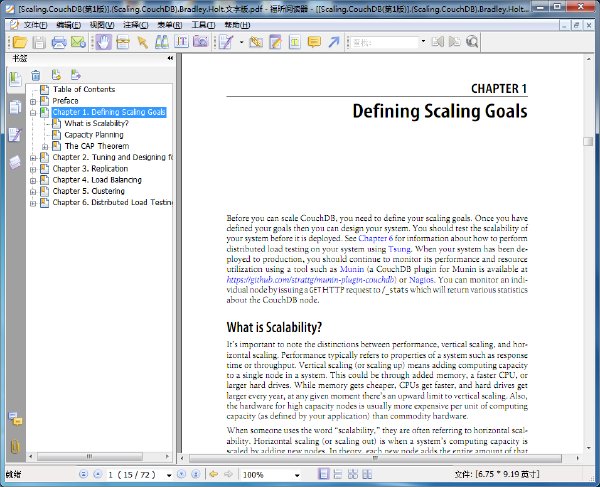
Task: Expand Chapter 4 Load Balancing node
Action: [x=33, y=181]
